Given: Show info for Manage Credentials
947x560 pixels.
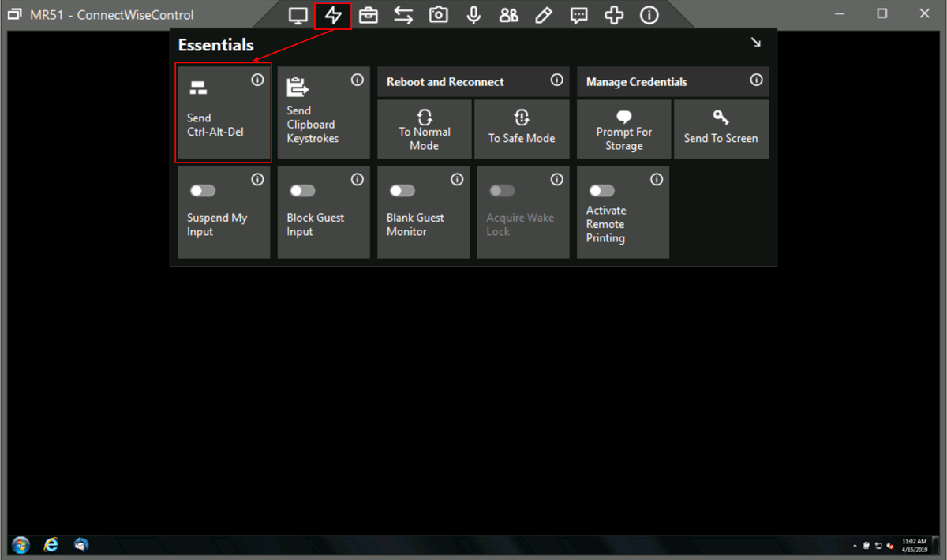Looking at the screenshot, I should coord(757,80).
